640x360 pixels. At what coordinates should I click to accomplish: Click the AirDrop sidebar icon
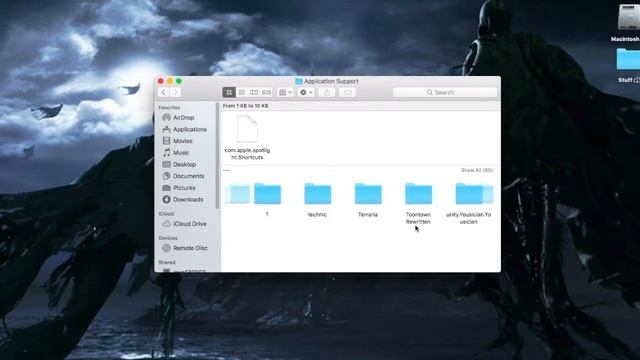(166, 118)
